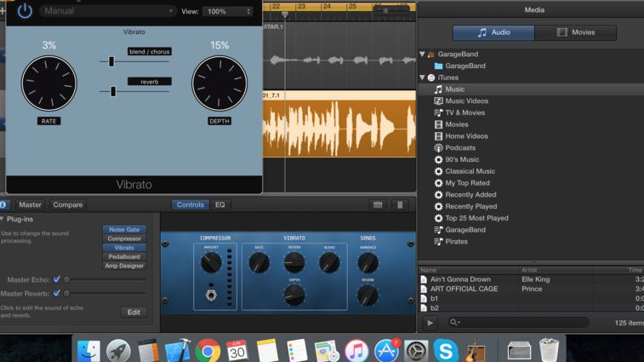Click the Smart Controls info icon
644x362 pixels.
tap(3, 204)
